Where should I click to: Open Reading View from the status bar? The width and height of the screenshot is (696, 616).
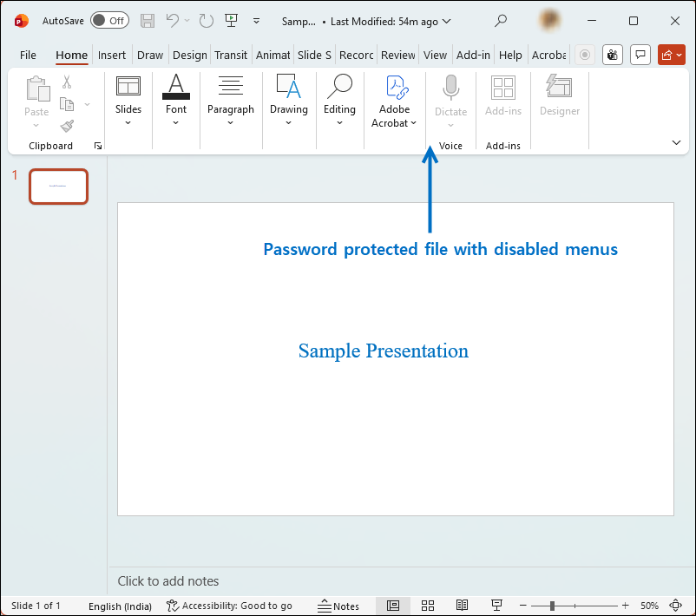point(463,605)
